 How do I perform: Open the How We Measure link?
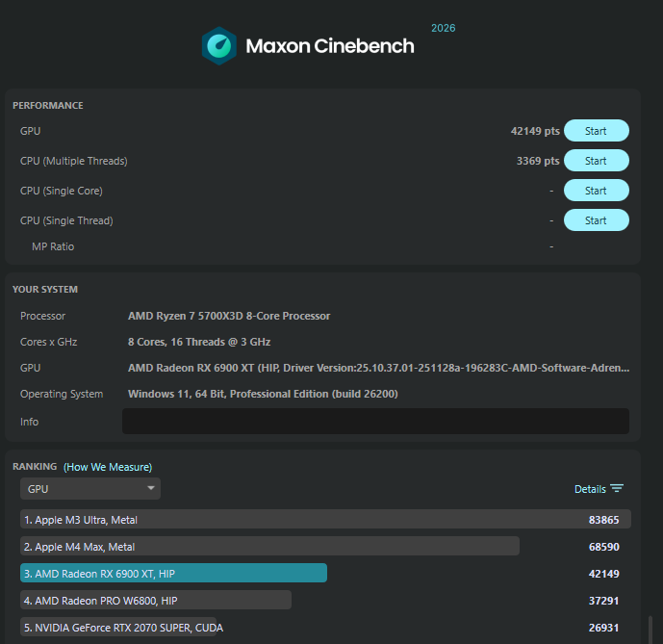[x=108, y=467]
